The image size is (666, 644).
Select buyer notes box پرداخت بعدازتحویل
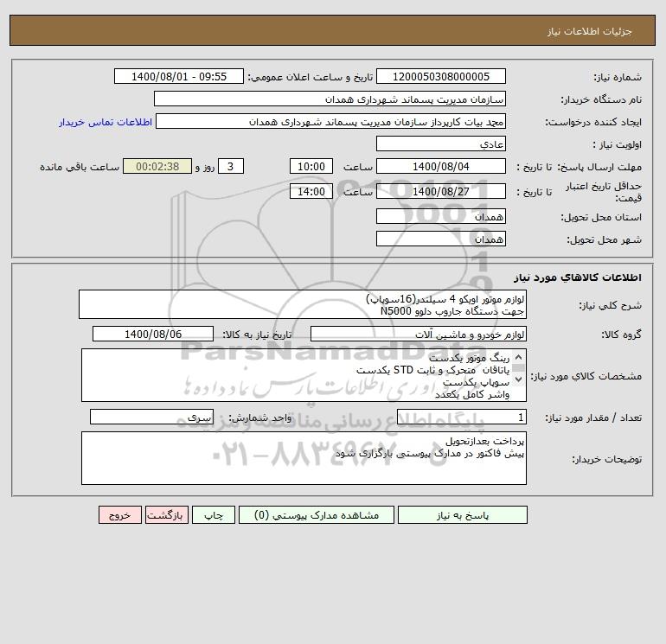point(304,458)
